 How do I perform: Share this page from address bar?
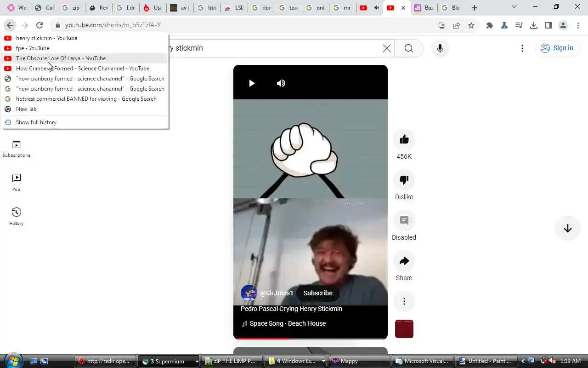pos(457,25)
